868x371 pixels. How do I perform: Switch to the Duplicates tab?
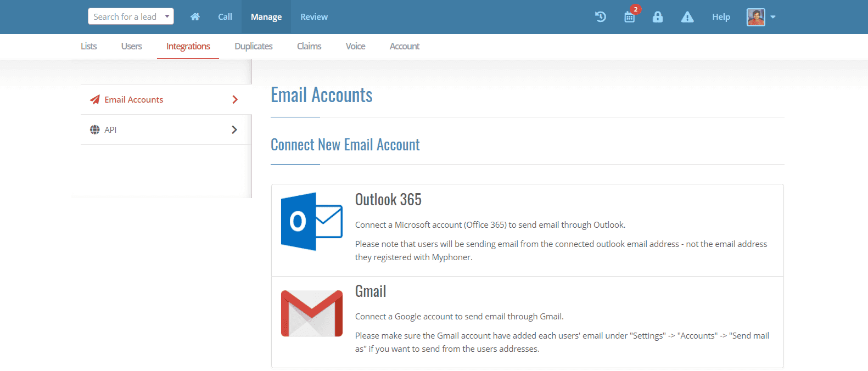[x=254, y=46]
